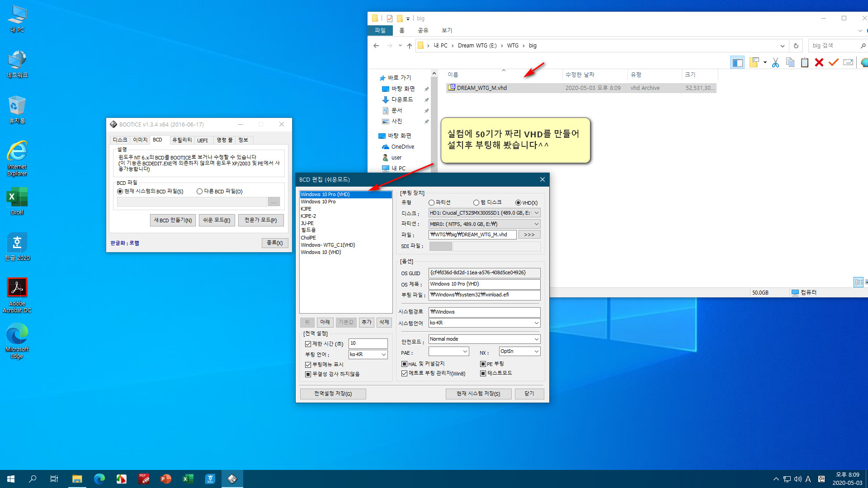Click the taskbar search magnifier icon
The height and width of the screenshot is (488, 868).
coord(33,479)
